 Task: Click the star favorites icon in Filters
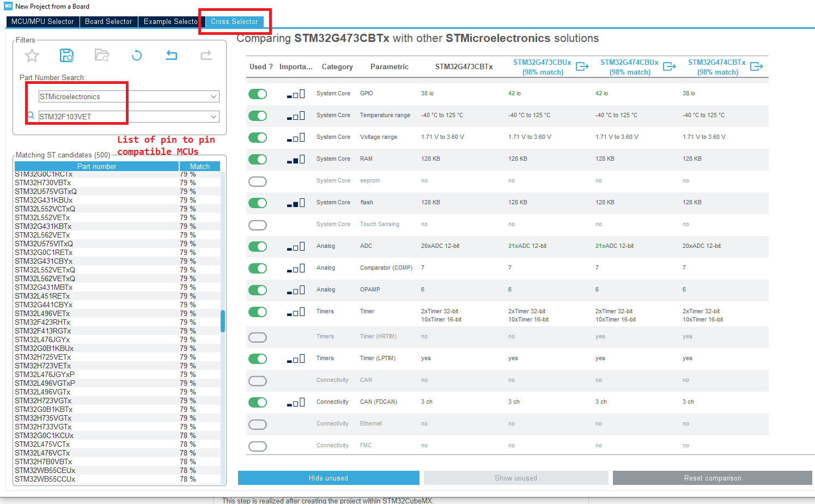point(31,55)
